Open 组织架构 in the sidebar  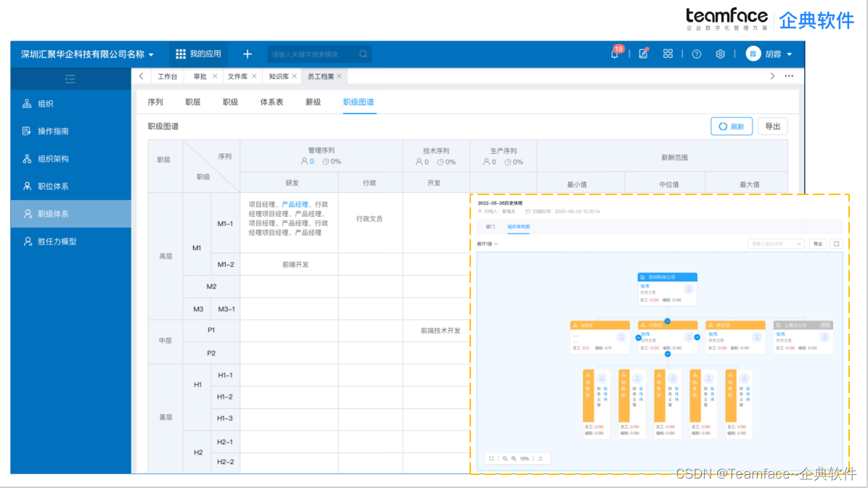click(x=71, y=160)
